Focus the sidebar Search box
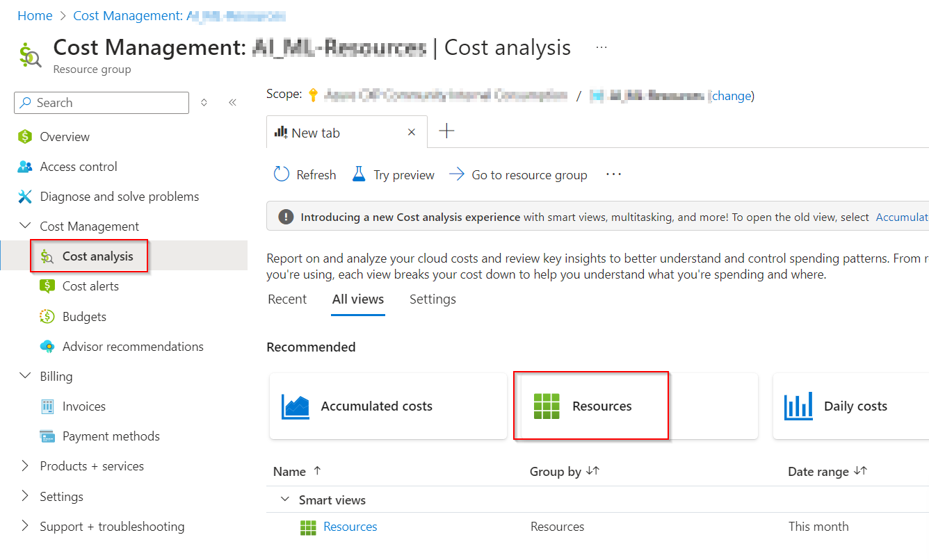 tap(102, 103)
